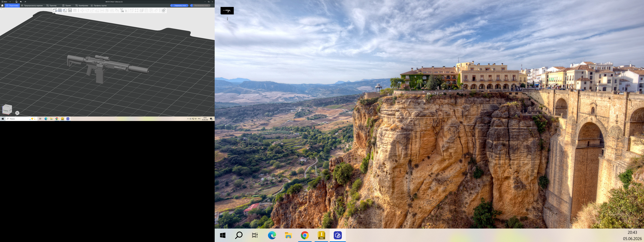This screenshot has width=644, height=242.
Task: Click the Arrange objects layout icon
Action: pos(70,10)
